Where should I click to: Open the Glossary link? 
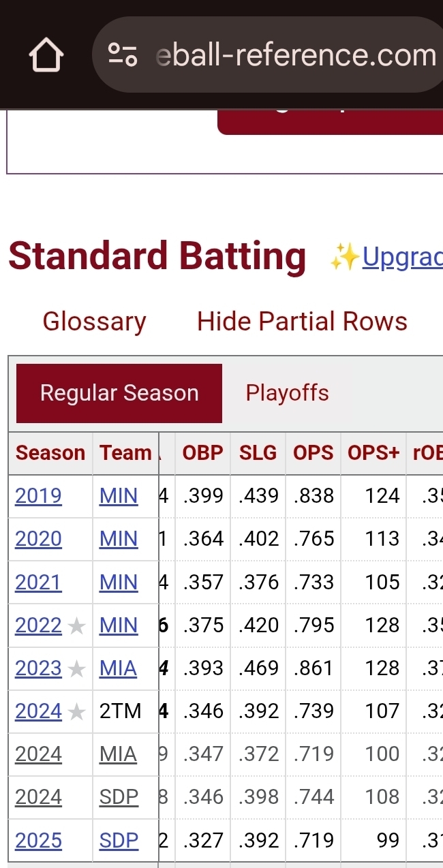pyautogui.click(x=94, y=322)
